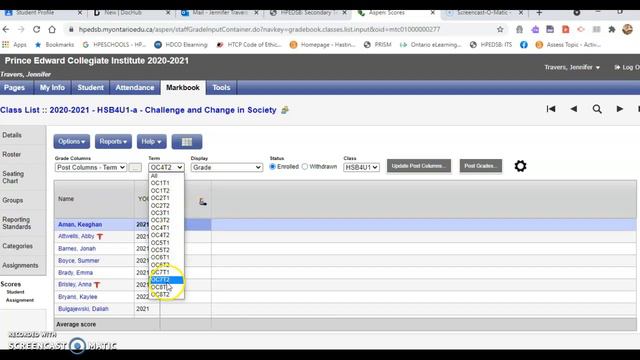Expand the Reports menu button
The height and width of the screenshot is (360, 640).
[113, 142]
